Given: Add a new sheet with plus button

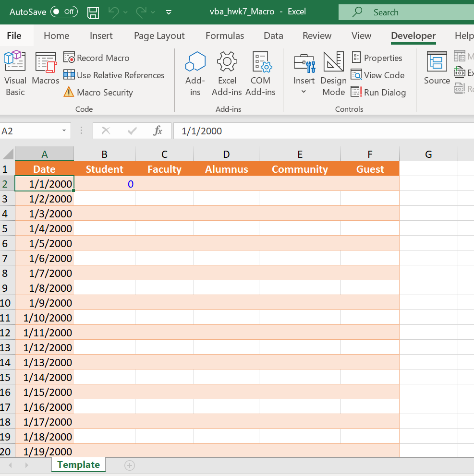Looking at the screenshot, I should pyautogui.click(x=130, y=465).
